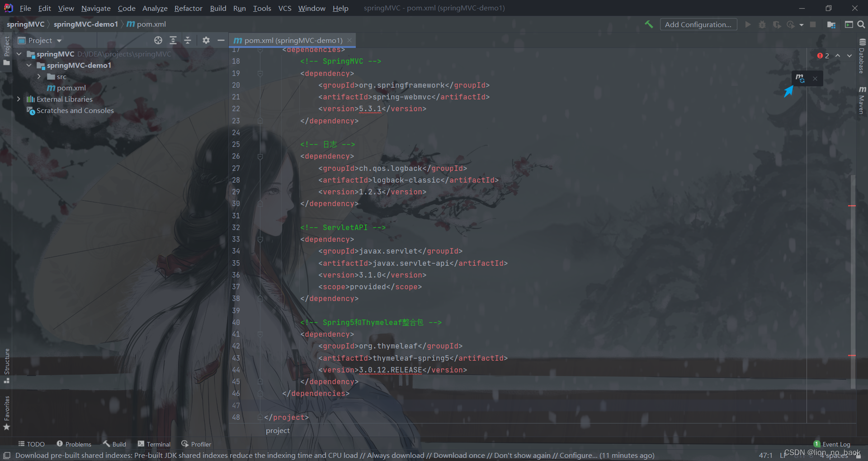Open the Profiler tool window

click(x=196, y=444)
